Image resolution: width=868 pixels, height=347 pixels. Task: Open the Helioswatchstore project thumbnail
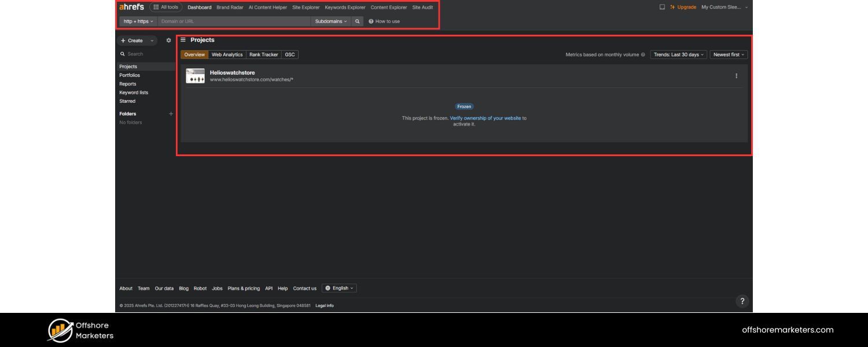click(x=195, y=76)
